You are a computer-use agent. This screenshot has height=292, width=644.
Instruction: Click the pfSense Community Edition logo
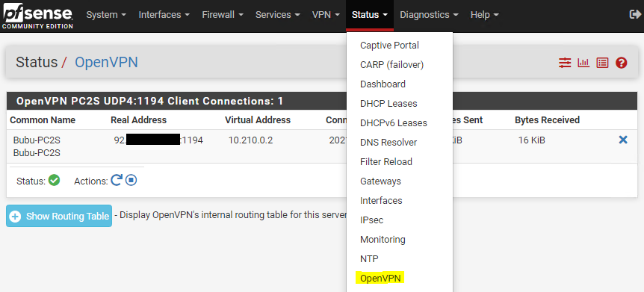pyautogui.click(x=38, y=16)
